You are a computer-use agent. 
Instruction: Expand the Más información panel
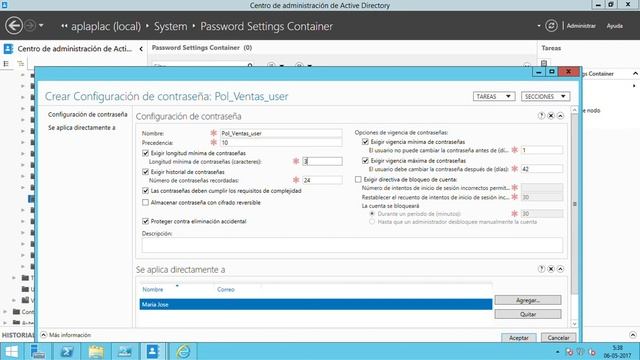click(x=44, y=335)
